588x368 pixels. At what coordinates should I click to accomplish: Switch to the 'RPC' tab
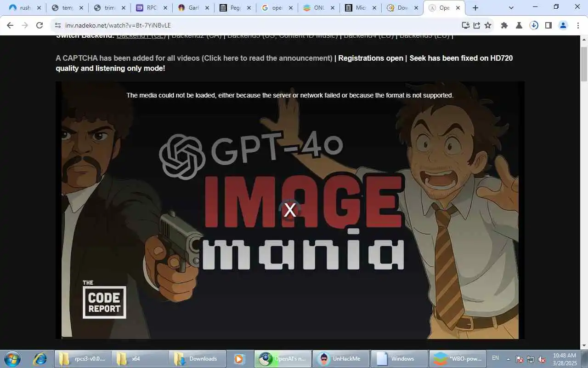(152, 8)
